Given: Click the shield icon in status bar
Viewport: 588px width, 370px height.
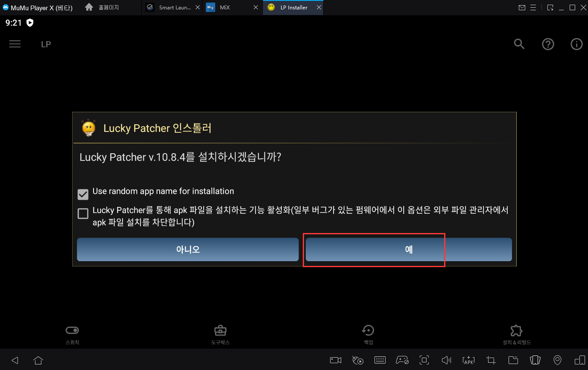Looking at the screenshot, I should pyautogui.click(x=30, y=23).
